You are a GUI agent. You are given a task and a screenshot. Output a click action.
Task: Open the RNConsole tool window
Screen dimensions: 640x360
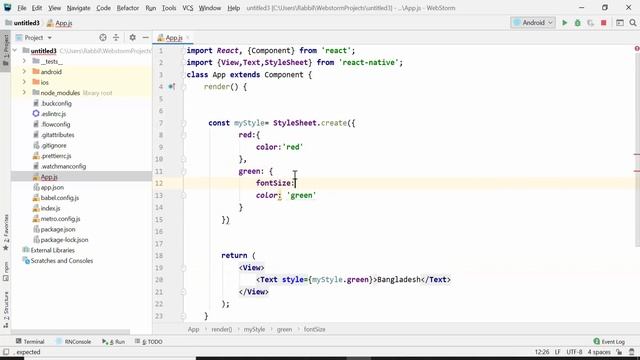pos(73,342)
